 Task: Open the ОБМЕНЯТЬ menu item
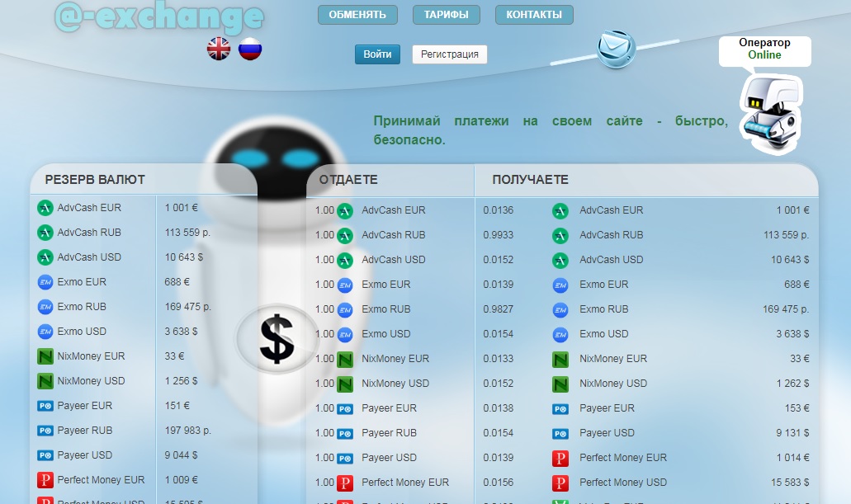click(357, 15)
